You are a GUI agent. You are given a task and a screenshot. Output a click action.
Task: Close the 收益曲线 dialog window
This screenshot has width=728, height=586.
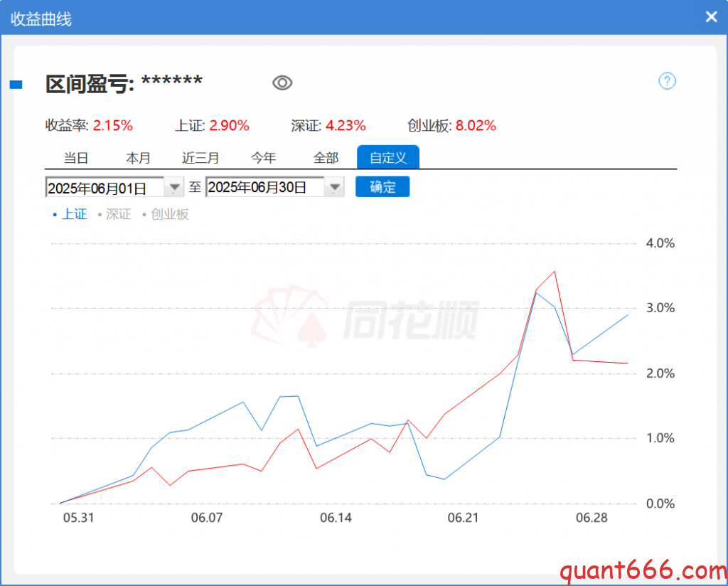click(x=711, y=17)
